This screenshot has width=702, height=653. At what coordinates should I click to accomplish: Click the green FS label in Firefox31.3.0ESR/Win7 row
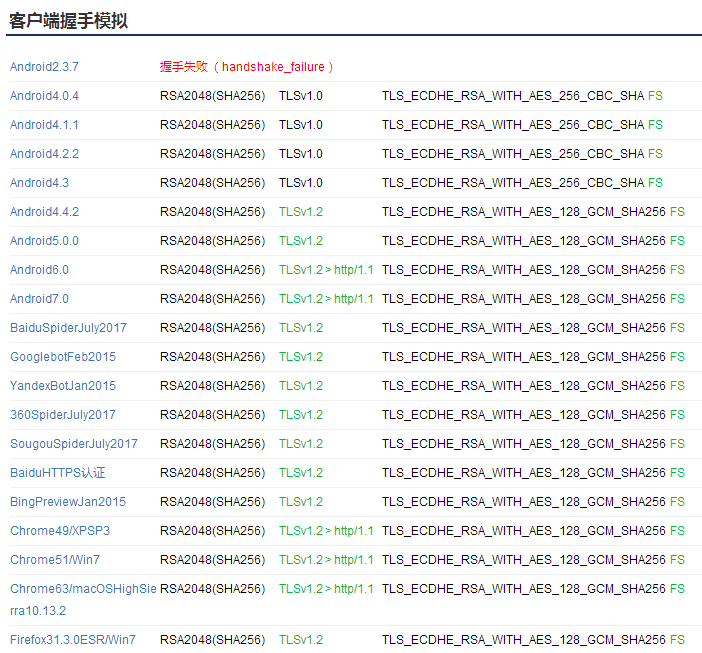(x=677, y=640)
